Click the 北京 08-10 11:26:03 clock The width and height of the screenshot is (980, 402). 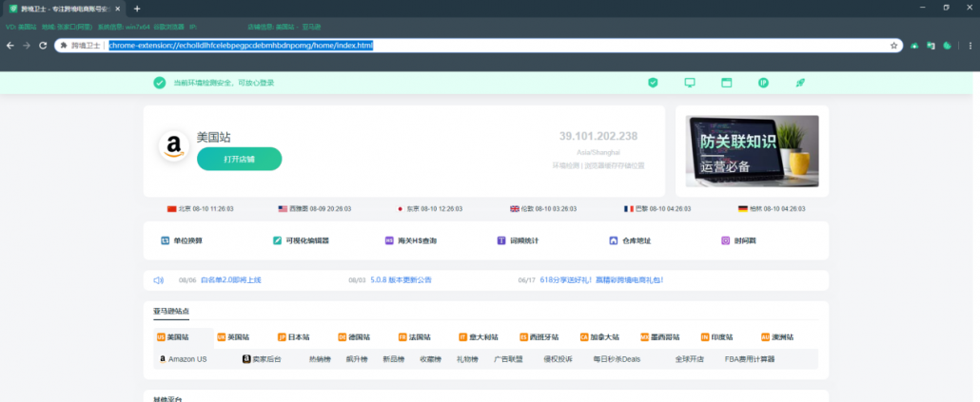pyautogui.click(x=201, y=209)
